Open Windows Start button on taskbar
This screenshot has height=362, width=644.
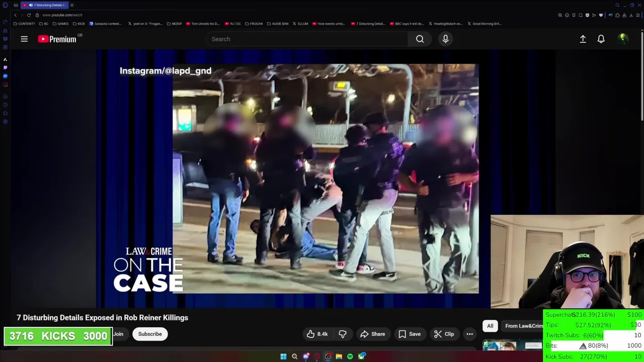point(283,356)
